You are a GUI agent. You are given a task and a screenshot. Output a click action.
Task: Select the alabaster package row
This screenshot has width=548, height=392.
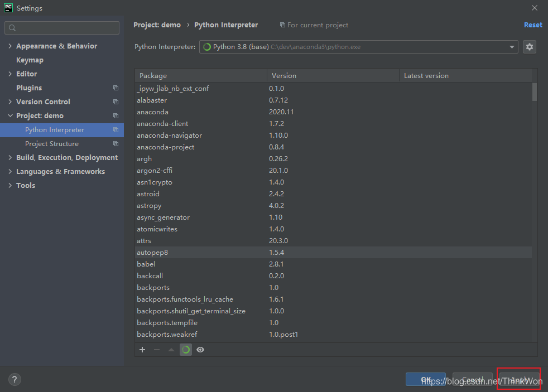click(x=333, y=100)
